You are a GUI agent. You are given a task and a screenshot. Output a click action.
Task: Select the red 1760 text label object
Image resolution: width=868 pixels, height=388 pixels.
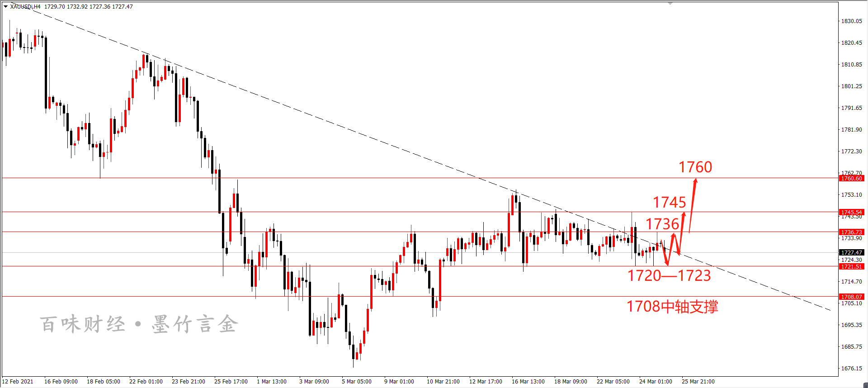click(695, 167)
